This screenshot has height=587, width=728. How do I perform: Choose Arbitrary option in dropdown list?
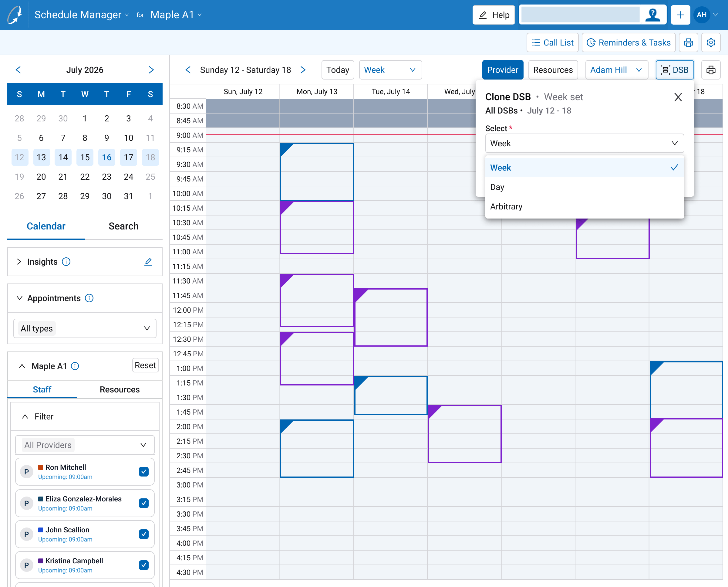pos(584,207)
